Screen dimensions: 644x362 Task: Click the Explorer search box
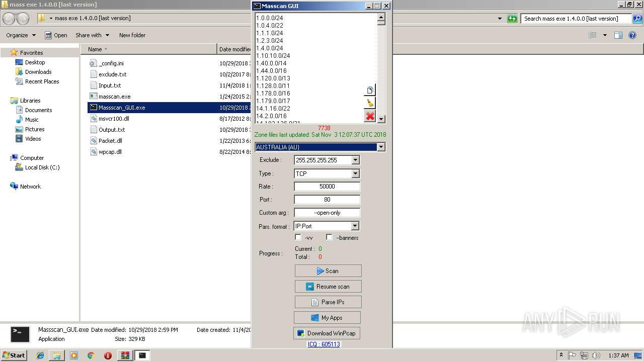(576, 19)
